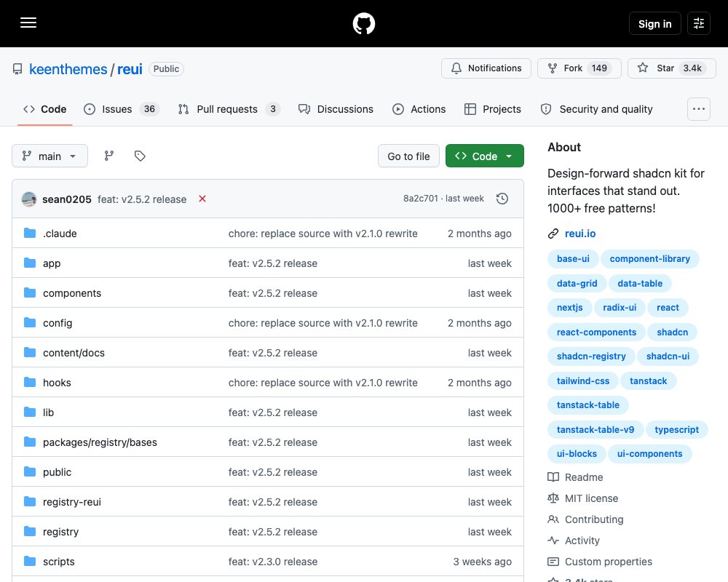Select the shadcn-registry topic tag
The image size is (728, 582).
(x=591, y=356)
